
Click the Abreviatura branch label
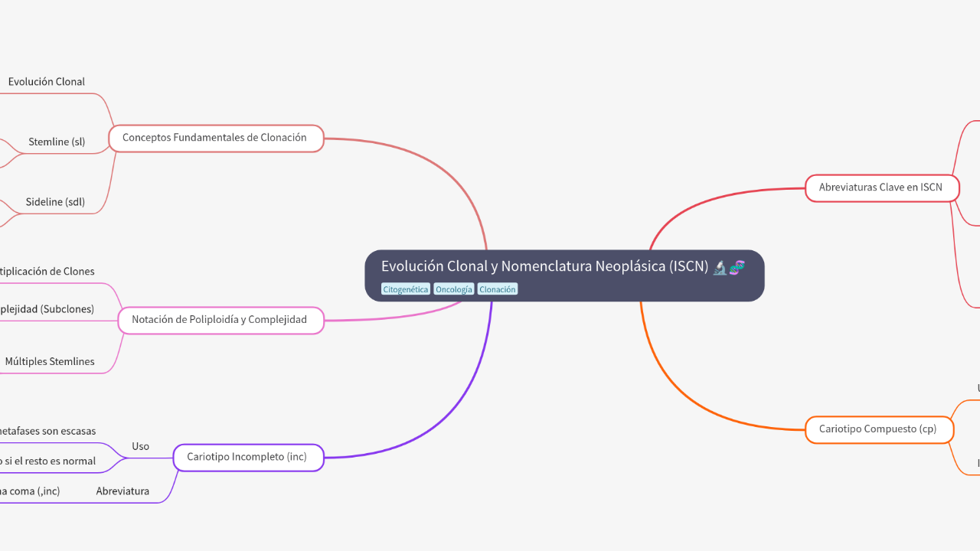point(122,491)
